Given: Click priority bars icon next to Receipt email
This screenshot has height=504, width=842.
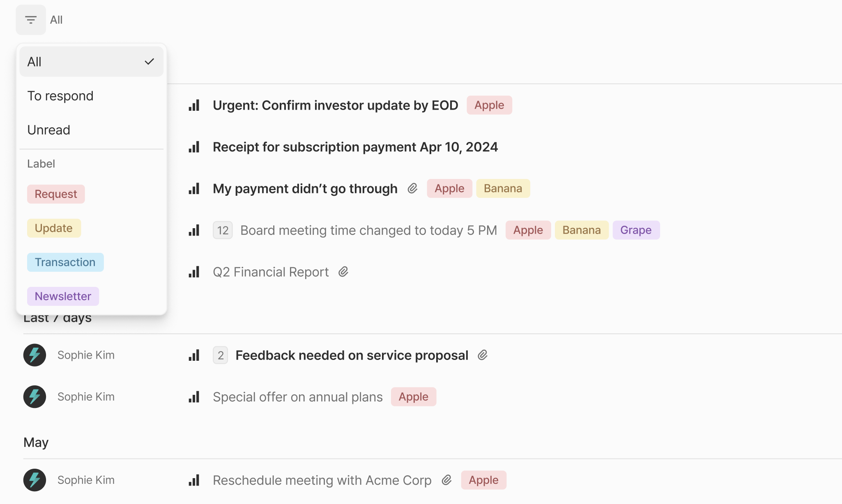Looking at the screenshot, I should pos(194,147).
